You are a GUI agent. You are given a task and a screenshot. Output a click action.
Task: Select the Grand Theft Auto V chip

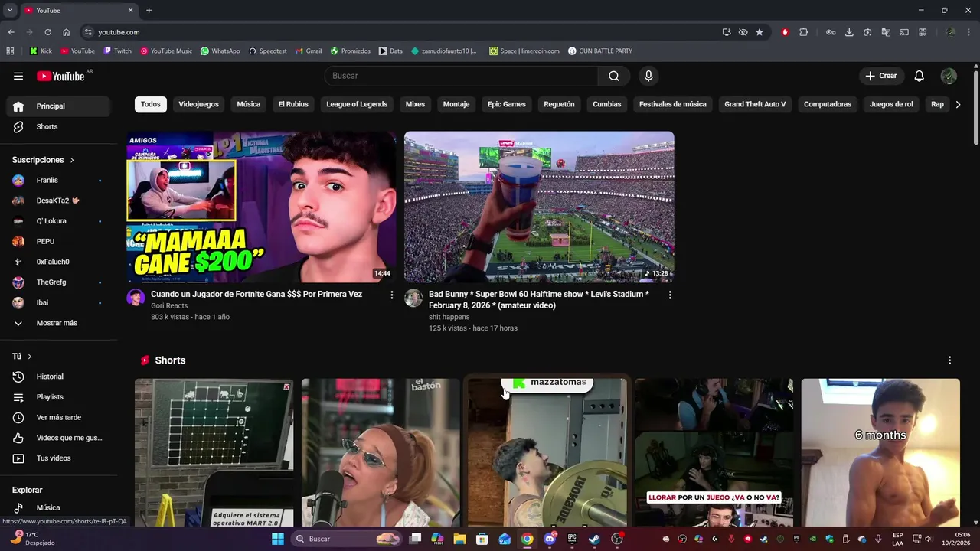755,104
